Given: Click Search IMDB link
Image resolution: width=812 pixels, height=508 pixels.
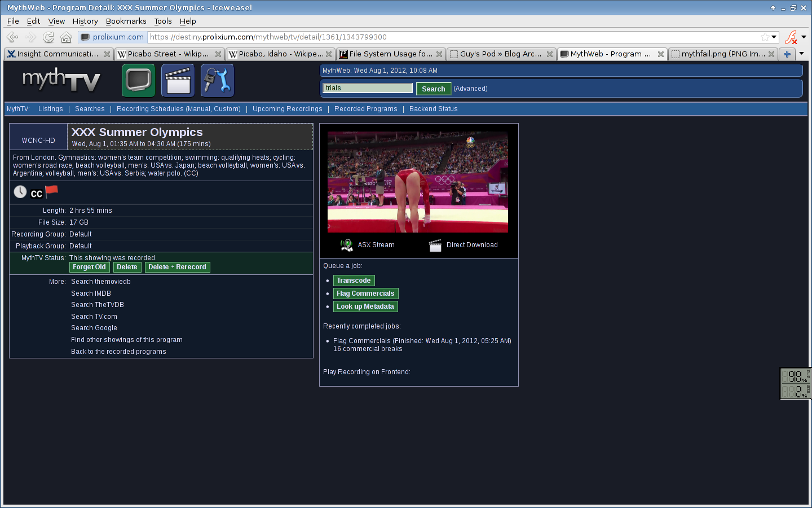Looking at the screenshot, I should tap(91, 294).
